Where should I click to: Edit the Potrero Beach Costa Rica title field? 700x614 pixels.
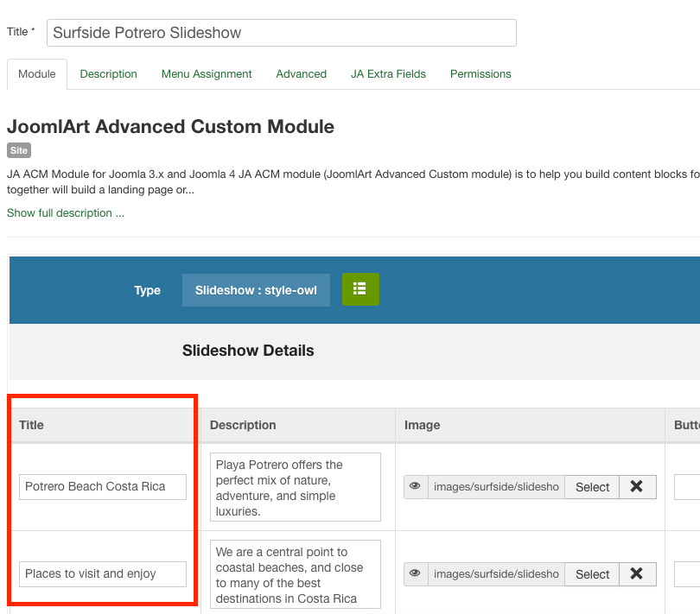click(x=103, y=487)
